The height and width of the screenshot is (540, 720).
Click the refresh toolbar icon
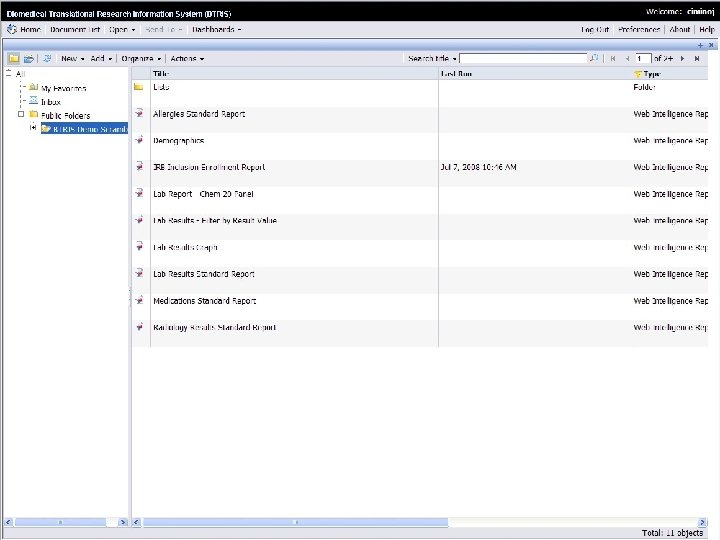coord(47,58)
